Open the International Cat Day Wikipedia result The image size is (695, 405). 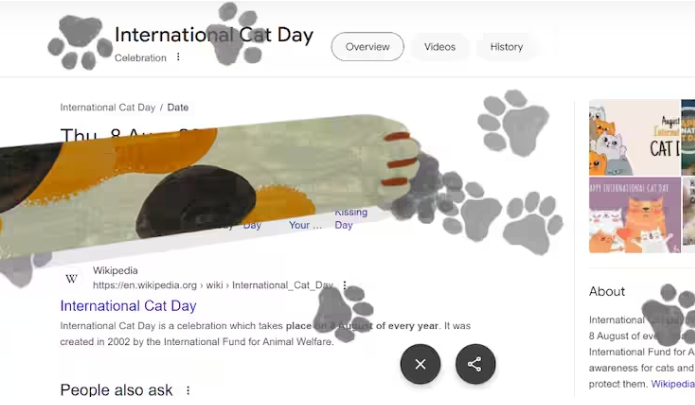[x=128, y=306]
